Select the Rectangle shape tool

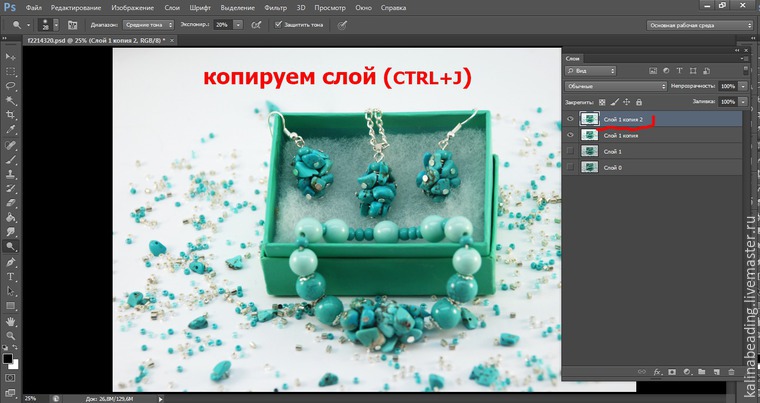pos(10,306)
